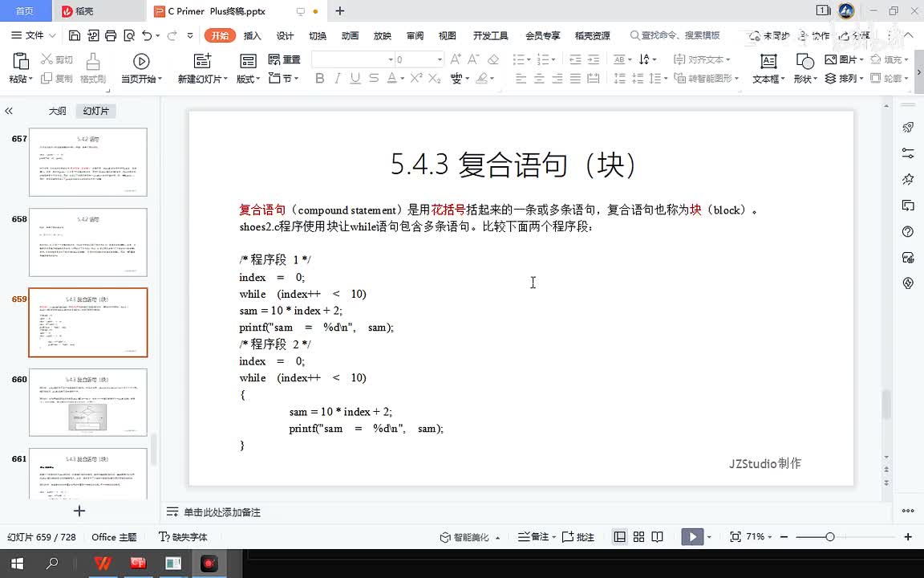Click the Format Painter (格式刷) icon
This screenshot has height=578, width=924.
[x=92, y=61]
